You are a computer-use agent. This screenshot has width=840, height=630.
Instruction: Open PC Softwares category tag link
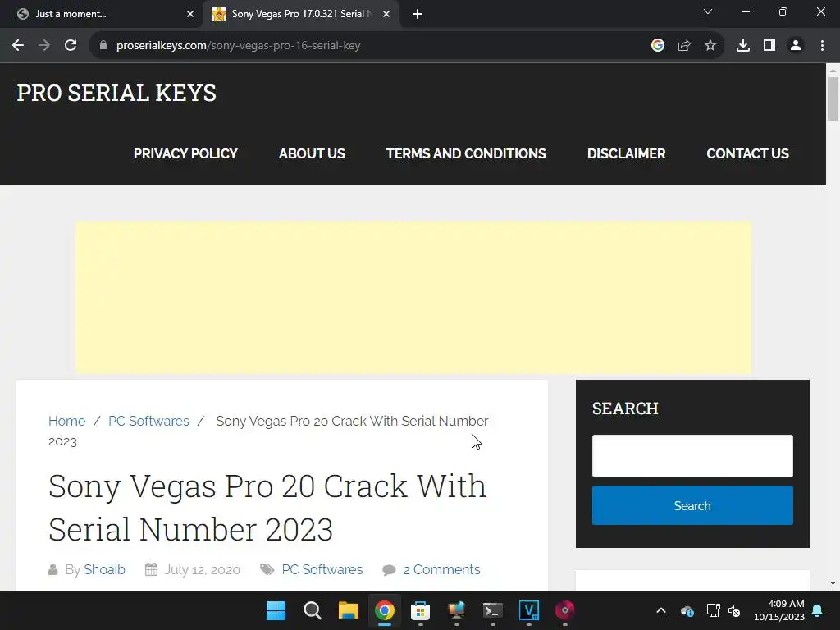322,569
